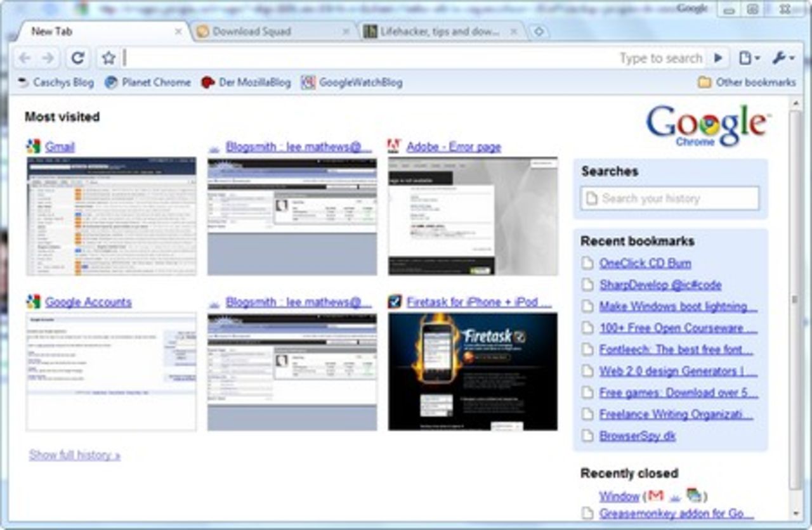Reload the page with refresh button

click(77, 58)
